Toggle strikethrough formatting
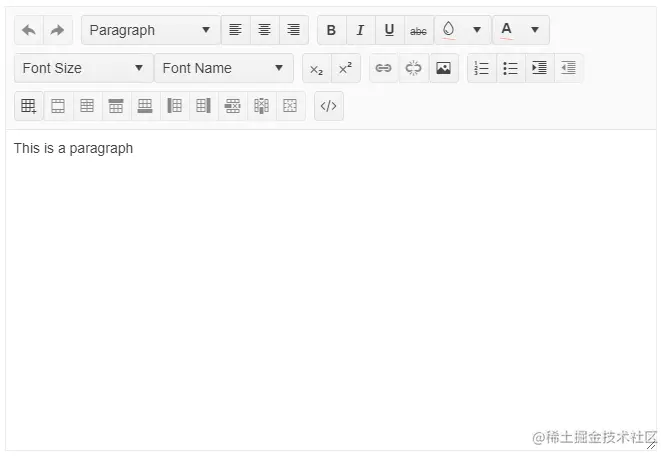 click(x=419, y=30)
